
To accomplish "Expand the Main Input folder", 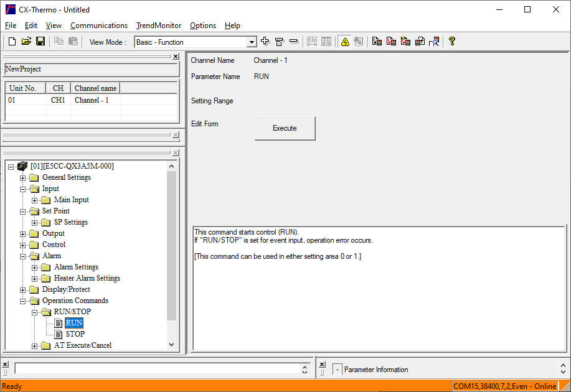I will pos(34,200).
